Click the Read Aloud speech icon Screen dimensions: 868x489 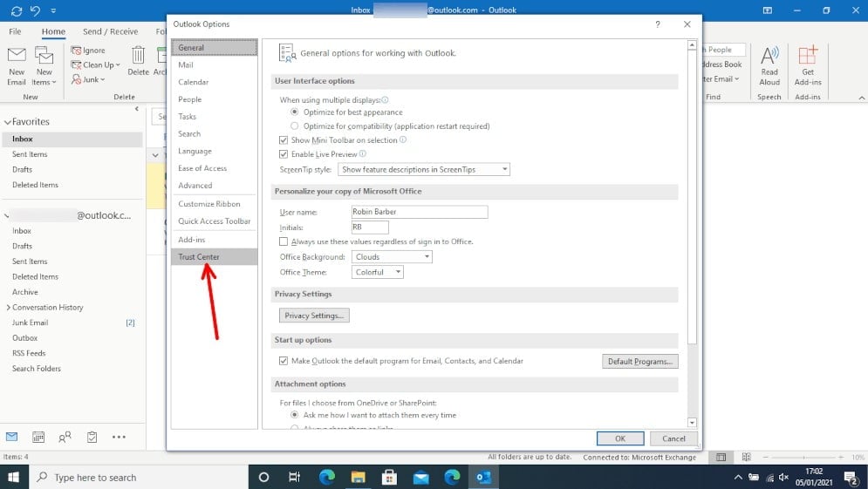pyautogui.click(x=769, y=63)
